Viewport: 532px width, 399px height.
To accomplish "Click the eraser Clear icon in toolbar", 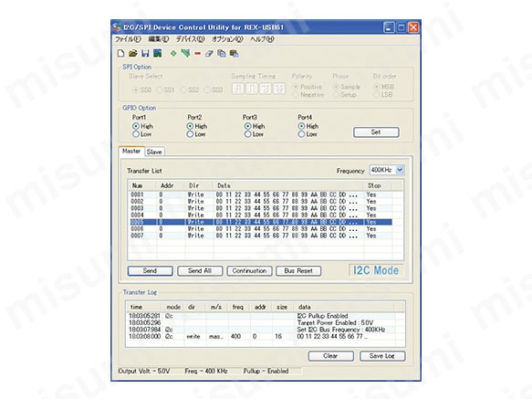I will click(x=209, y=53).
